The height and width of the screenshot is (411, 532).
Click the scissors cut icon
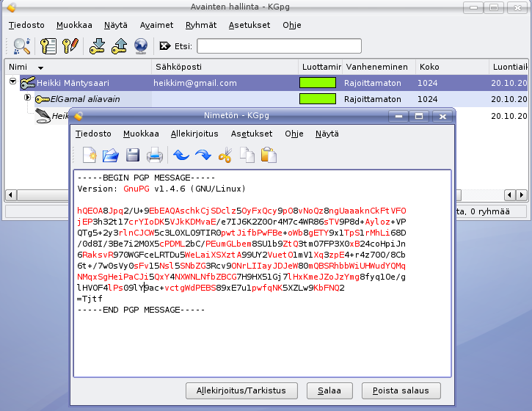225,155
